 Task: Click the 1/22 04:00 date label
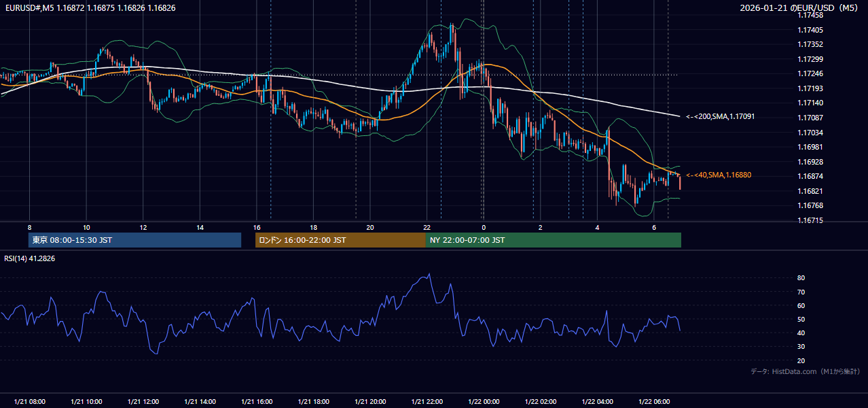pyautogui.click(x=597, y=402)
